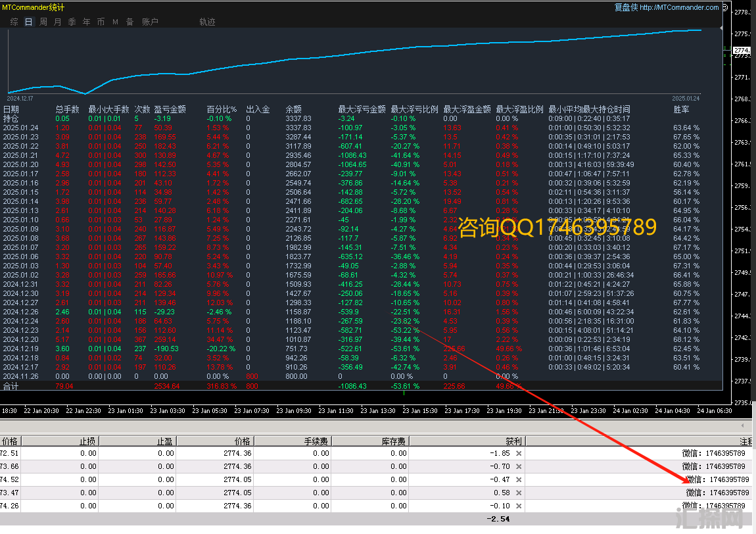Click the 最大浮亏金额 column header
The height and width of the screenshot is (534, 756).
coord(362,110)
